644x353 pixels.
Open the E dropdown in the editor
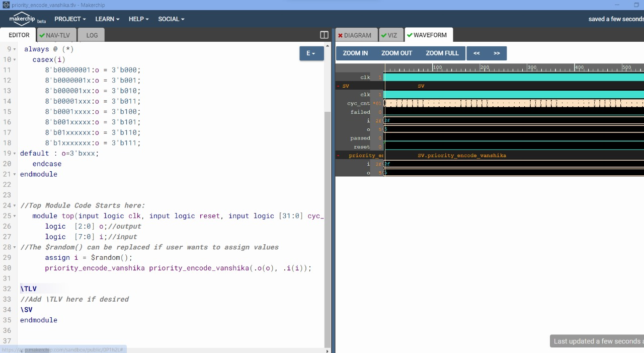pos(311,53)
